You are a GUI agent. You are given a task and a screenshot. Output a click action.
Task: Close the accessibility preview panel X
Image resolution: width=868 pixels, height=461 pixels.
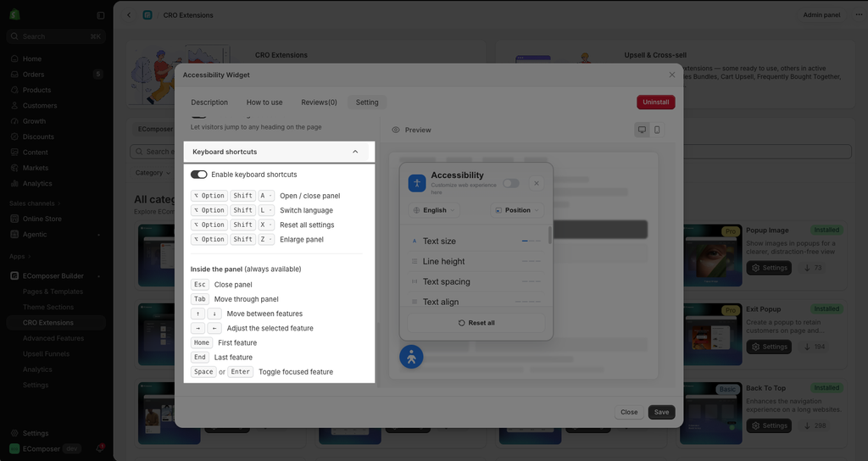537,183
